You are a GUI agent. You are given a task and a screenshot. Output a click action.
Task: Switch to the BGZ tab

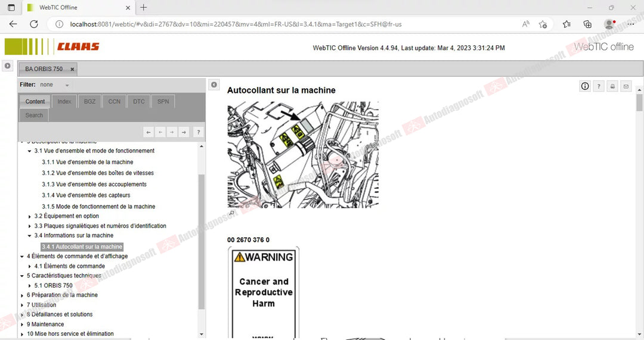[x=89, y=101]
